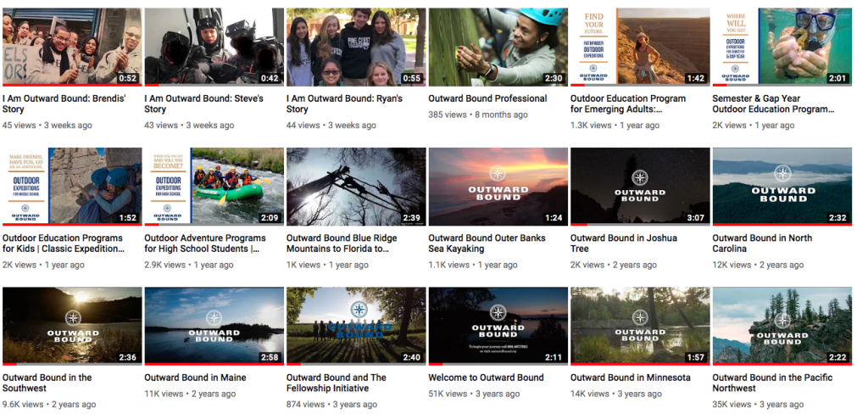Image resolution: width=868 pixels, height=420 pixels.
Task: Play the Maine video thumbnail
Action: [214, 326]
